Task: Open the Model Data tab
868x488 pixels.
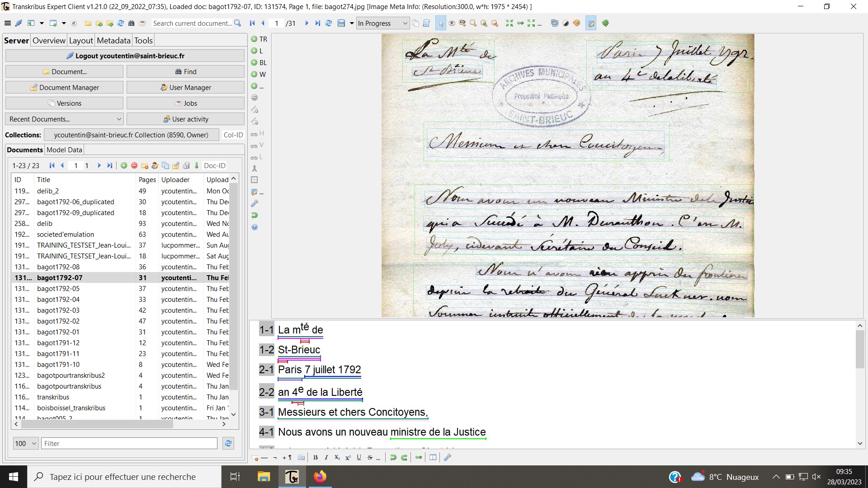Action: tap(64, 150)
